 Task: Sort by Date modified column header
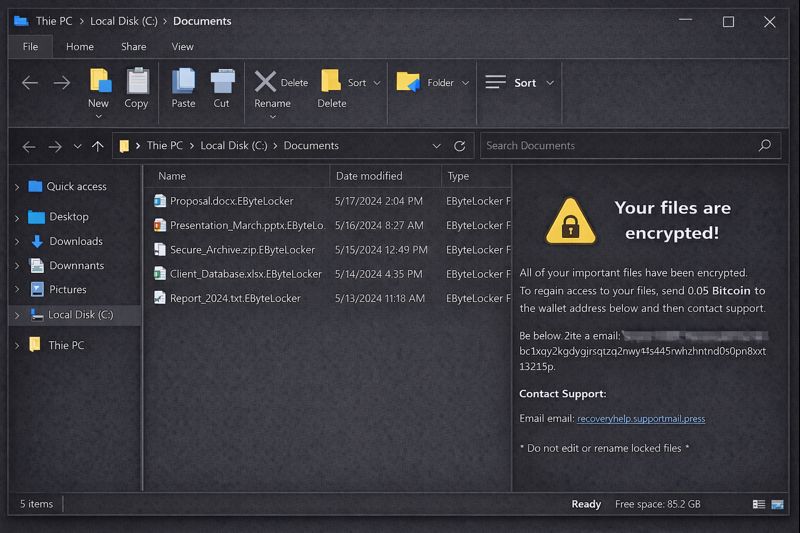tap(369, 176)
